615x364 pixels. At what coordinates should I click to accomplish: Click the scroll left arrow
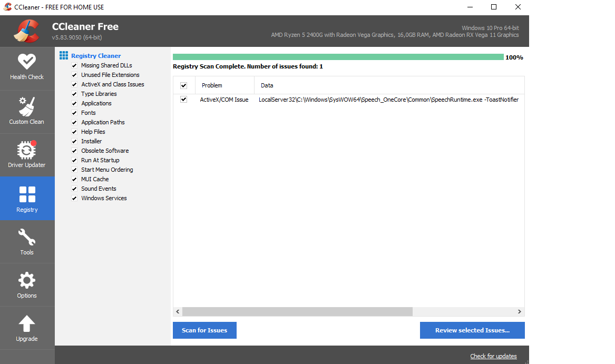tap(178, 311)
